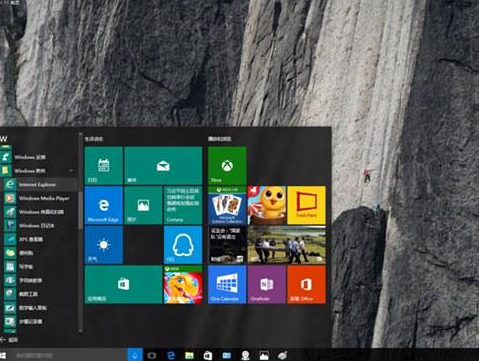Open Windows Media Player from apps list

[x=40, y=198]
